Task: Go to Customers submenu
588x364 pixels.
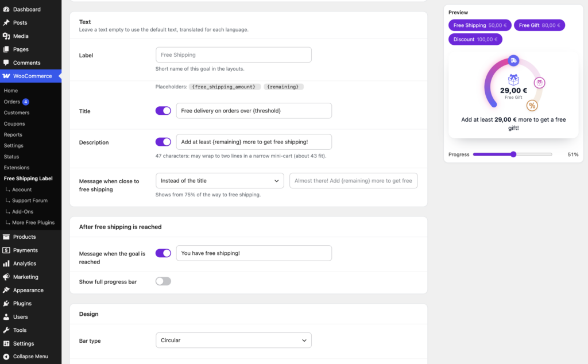Action: point(17,113)
